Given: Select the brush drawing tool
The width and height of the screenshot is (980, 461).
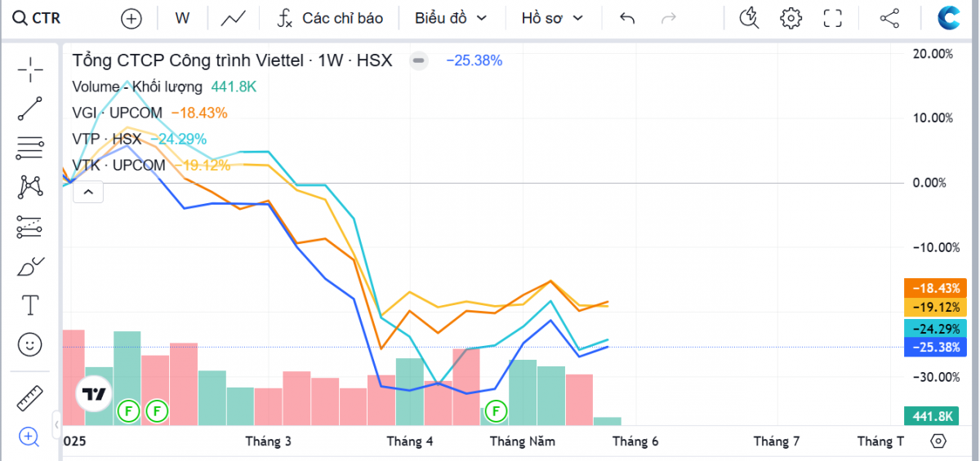Looking at the screenshot, I should (x=30, y=266).
